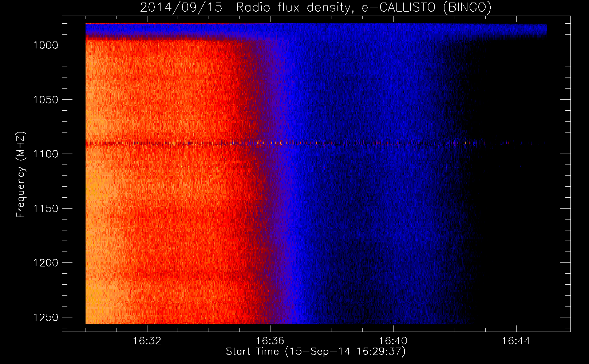Screen dimensions: 589x364
Task: Click the 1200 frequency tick label
Action: 46,263
